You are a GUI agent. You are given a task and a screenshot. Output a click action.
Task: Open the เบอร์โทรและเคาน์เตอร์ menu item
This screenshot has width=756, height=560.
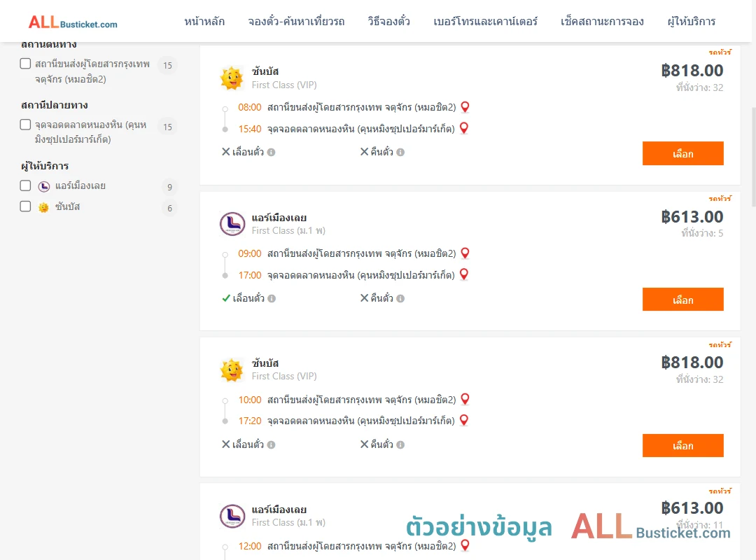(485, 22)
